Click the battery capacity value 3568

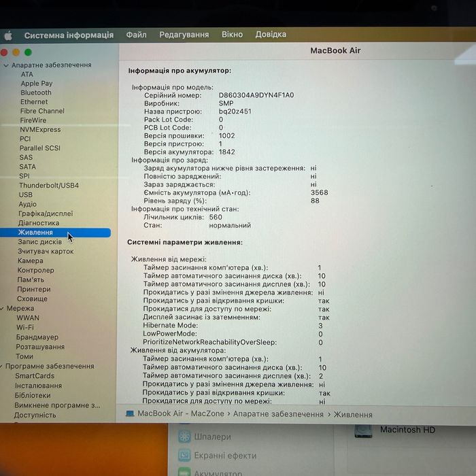click(x=320, y=192)
